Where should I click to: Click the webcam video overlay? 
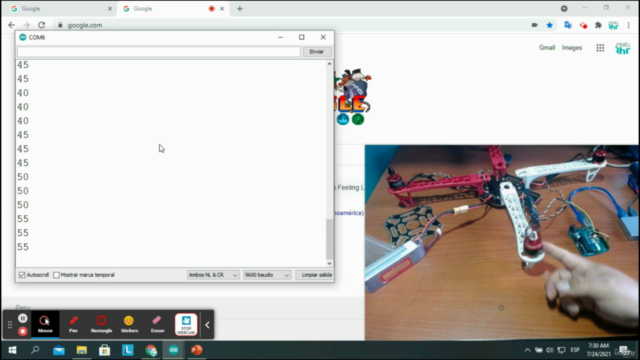coord(502,242)
